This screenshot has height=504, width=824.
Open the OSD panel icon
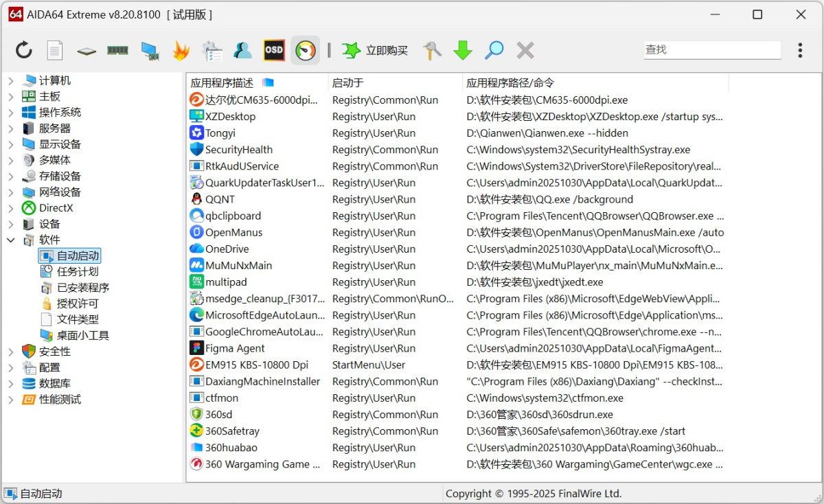(x=274, y=50)
